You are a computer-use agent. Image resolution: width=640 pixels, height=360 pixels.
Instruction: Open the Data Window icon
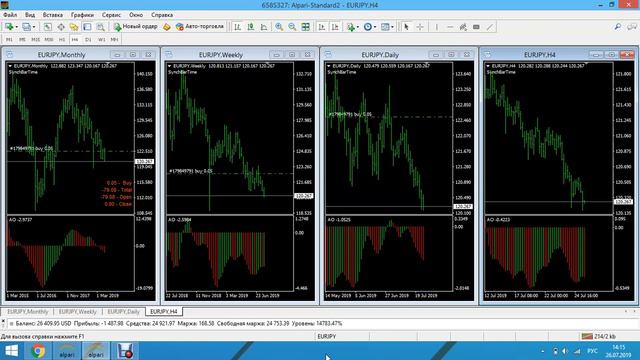[61, 27]
